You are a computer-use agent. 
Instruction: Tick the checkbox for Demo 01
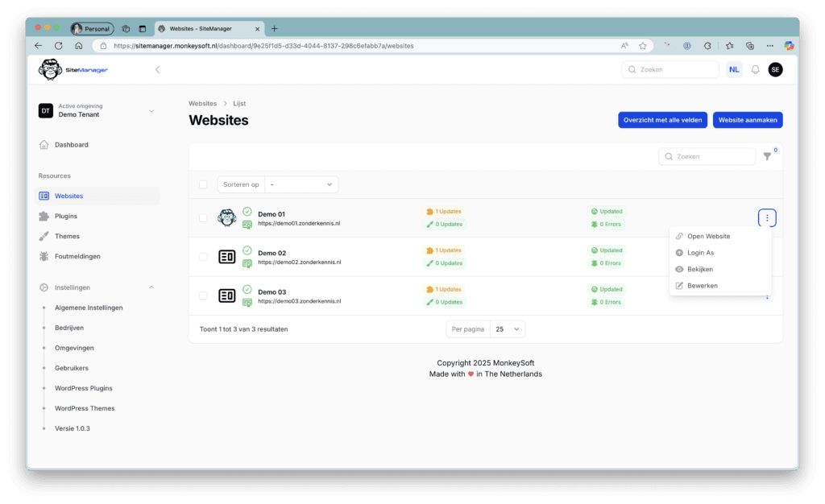click(x=203, y=217)
